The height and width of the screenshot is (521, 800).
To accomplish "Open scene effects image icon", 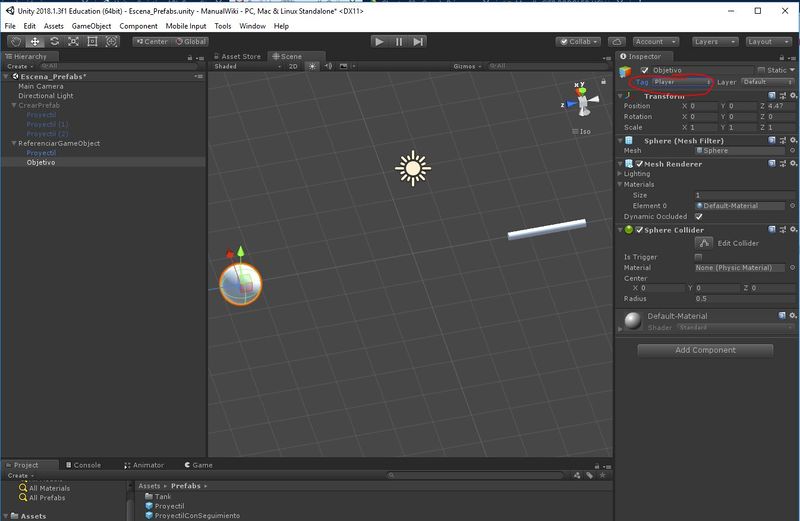I will [343, 66].
